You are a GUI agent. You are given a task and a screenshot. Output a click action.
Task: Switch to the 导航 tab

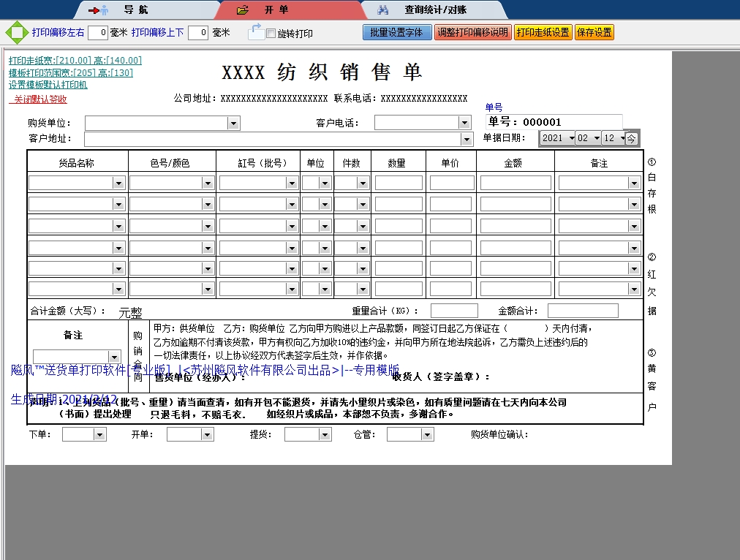[x=148, y=10]
